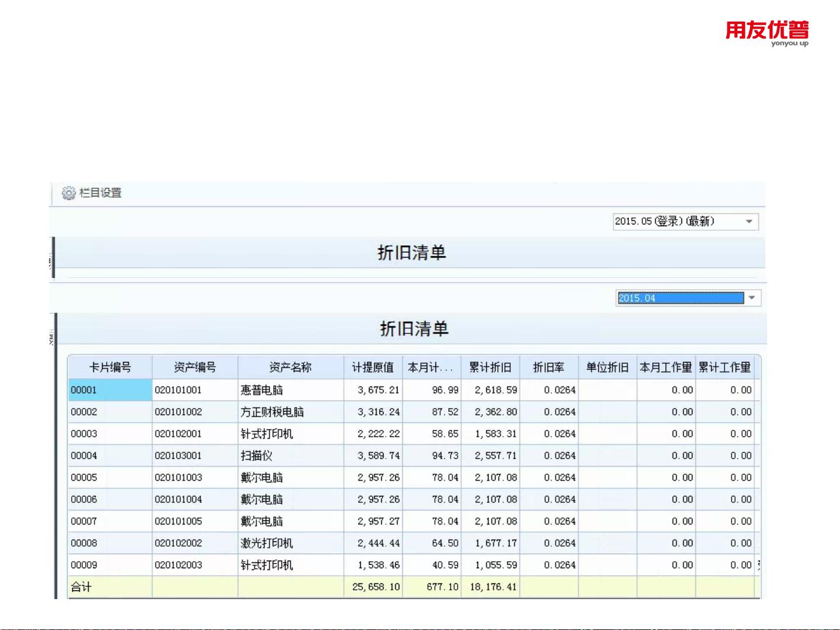Select asset name 惠普电脑
Image resolution: width=840 pixels, height=630 pixels.
(x=262, y=390)
